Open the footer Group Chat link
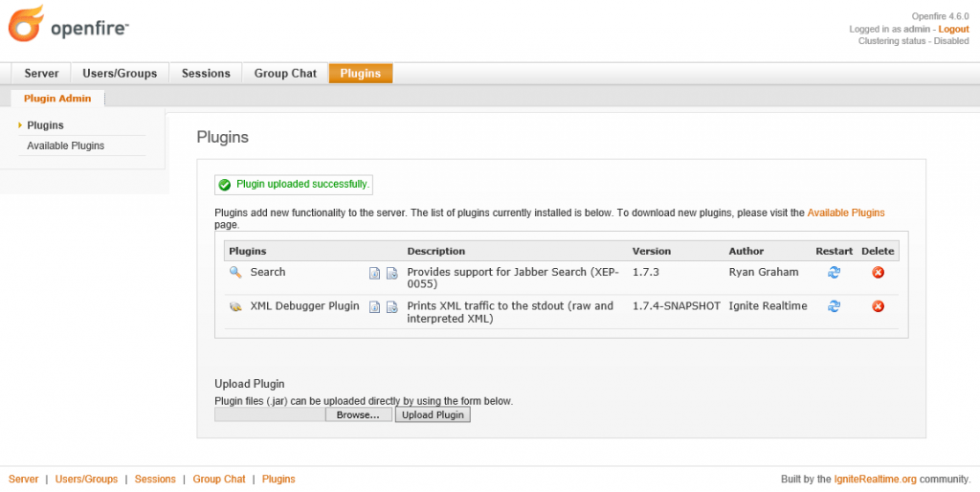Image resolution: width=980 pixels, height=492 pixels. click(219, 479)
